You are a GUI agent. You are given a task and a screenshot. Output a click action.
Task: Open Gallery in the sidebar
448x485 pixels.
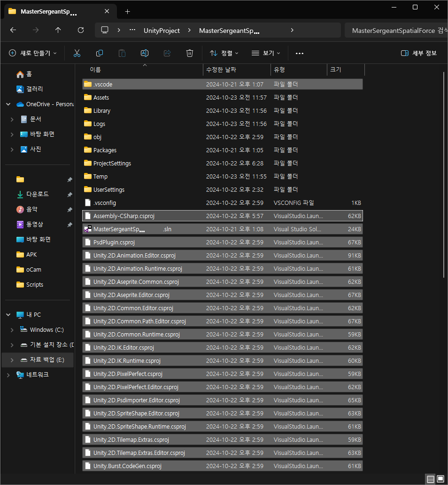[30, 89]
